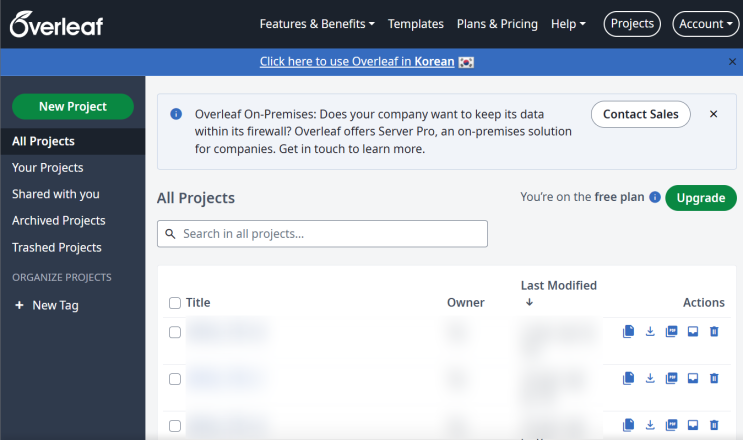Open Templates from top navigation
This screenshot has height=440, width=743.
(x=416, y=24)
